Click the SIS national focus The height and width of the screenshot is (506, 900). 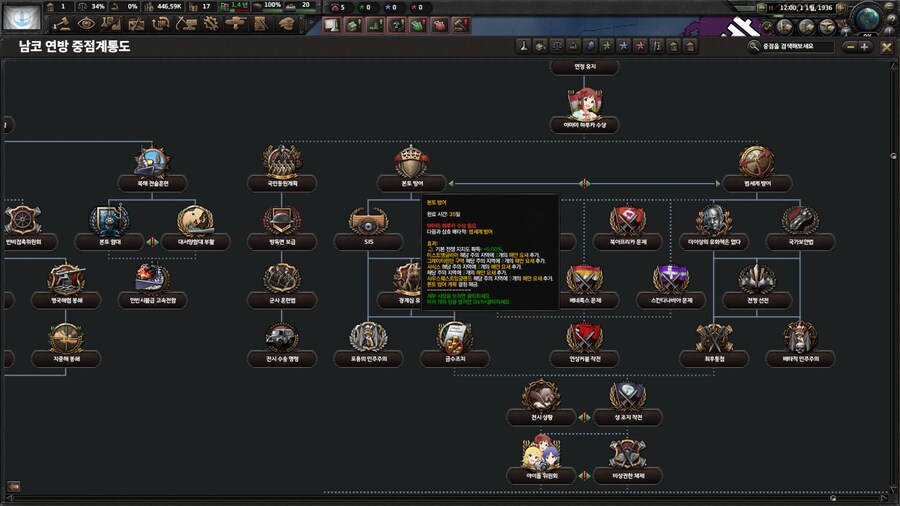click(x=367, y=223)
